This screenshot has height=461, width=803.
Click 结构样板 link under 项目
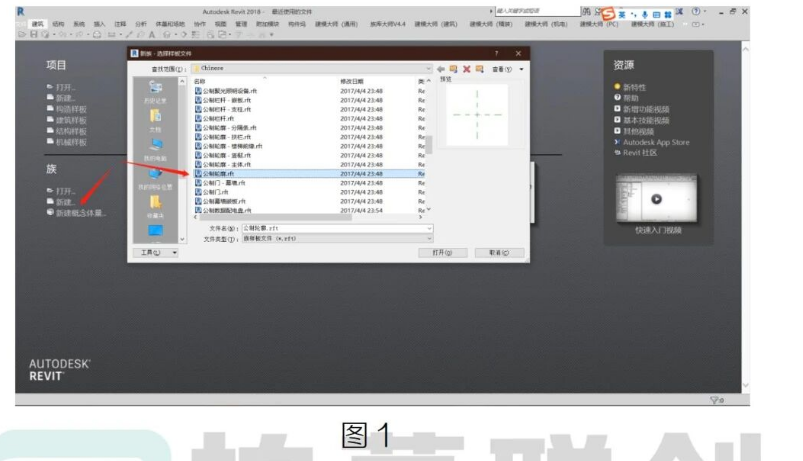[71, 131]
